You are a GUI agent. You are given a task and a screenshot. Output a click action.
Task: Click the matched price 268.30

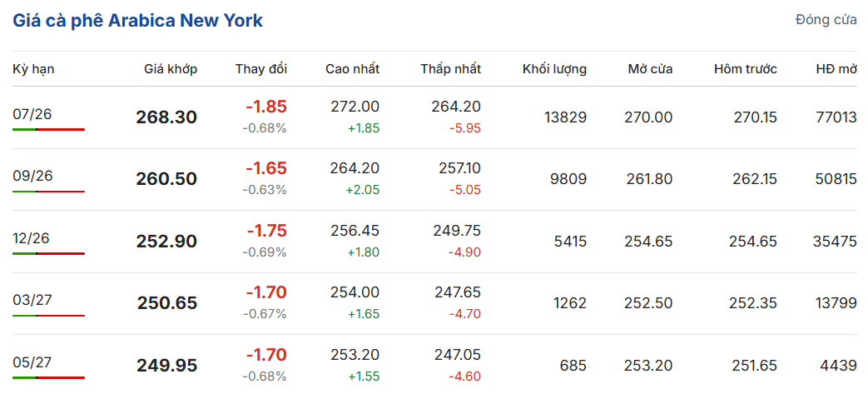(x=166, y=117)
